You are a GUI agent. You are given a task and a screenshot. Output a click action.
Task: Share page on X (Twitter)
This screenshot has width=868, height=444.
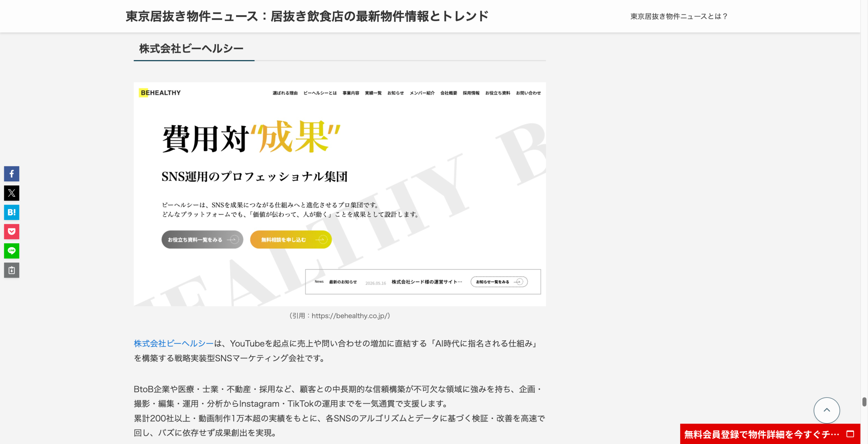coord(12,193)
